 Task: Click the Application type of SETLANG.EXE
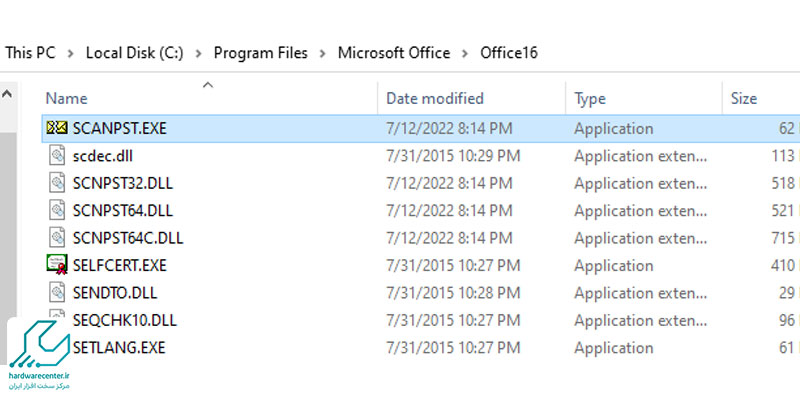[613, 349]
